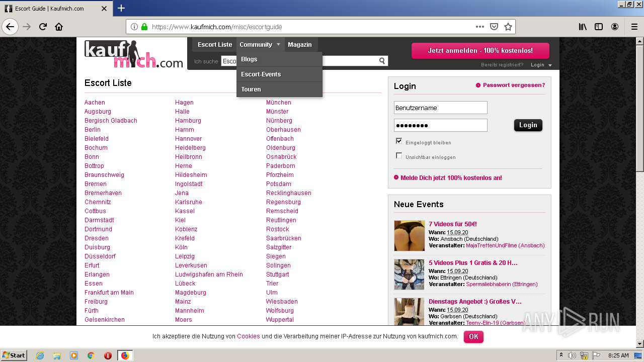This screenshot has height=362, width=644.
Task: Open the Frankfurt am Main link
Action: point(109,292)
